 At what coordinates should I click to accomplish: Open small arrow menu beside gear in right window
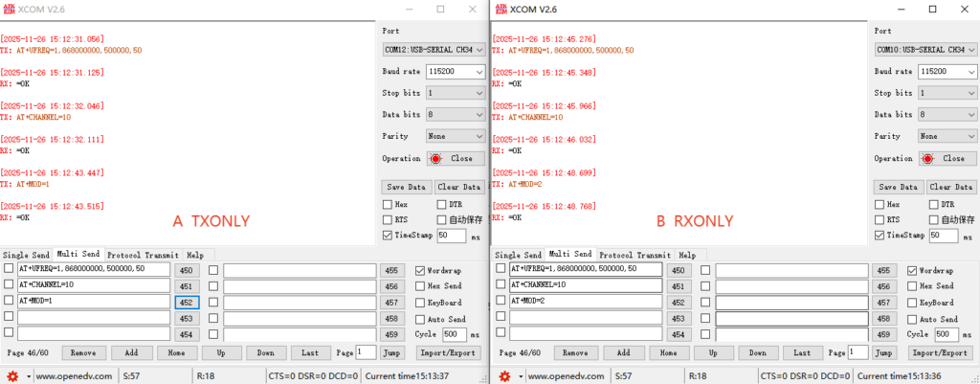518,375
